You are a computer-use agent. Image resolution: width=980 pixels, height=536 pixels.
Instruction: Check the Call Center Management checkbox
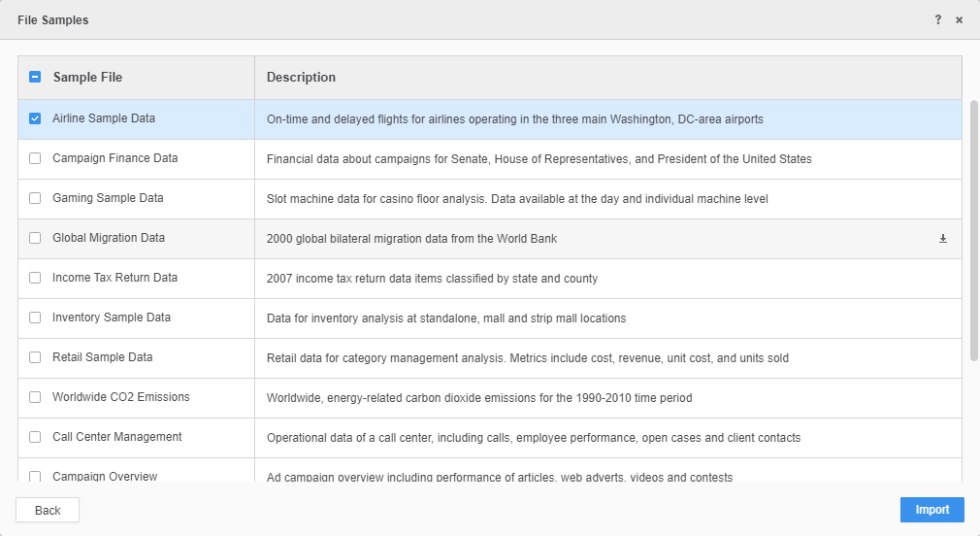35,437
